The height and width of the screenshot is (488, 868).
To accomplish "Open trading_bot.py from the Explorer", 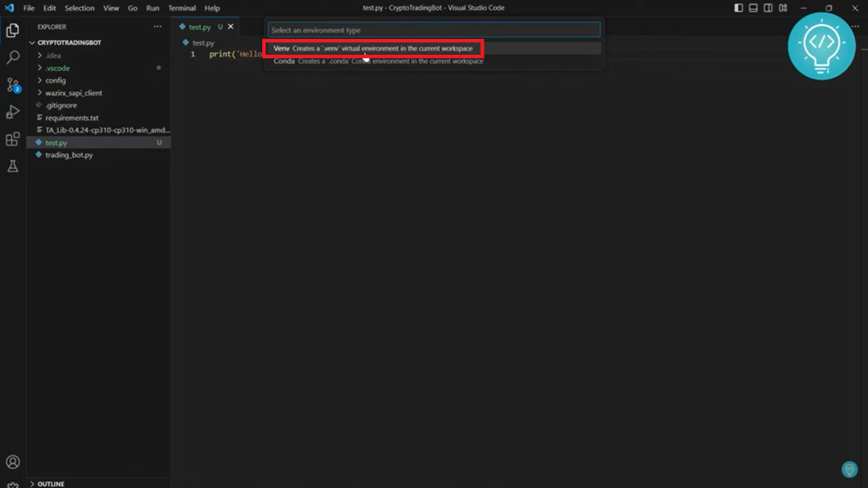I will click(x=69, y=155).
